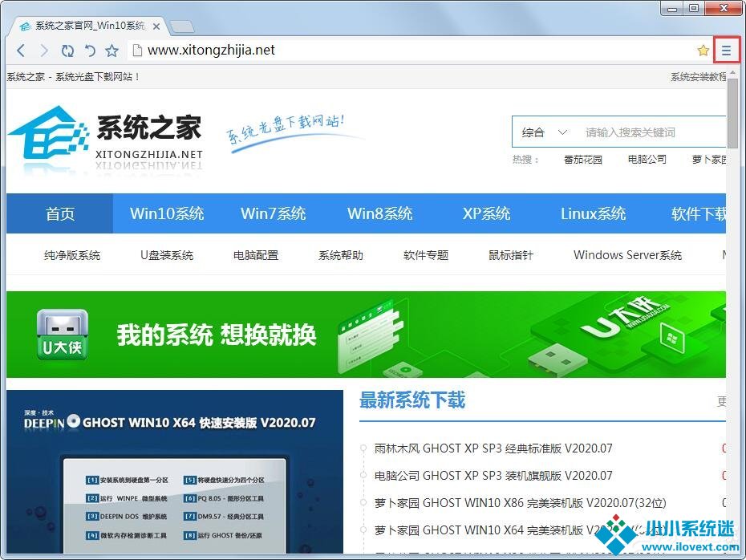Open 雨林木风 GHOST XP SP3 经典标准版 link
This screenshot has width=746, height=560.
[493, 448]
